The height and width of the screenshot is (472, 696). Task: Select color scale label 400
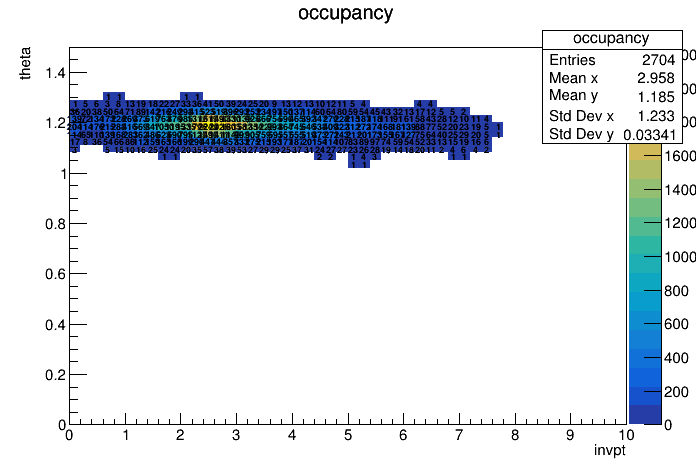coord(676,358)
